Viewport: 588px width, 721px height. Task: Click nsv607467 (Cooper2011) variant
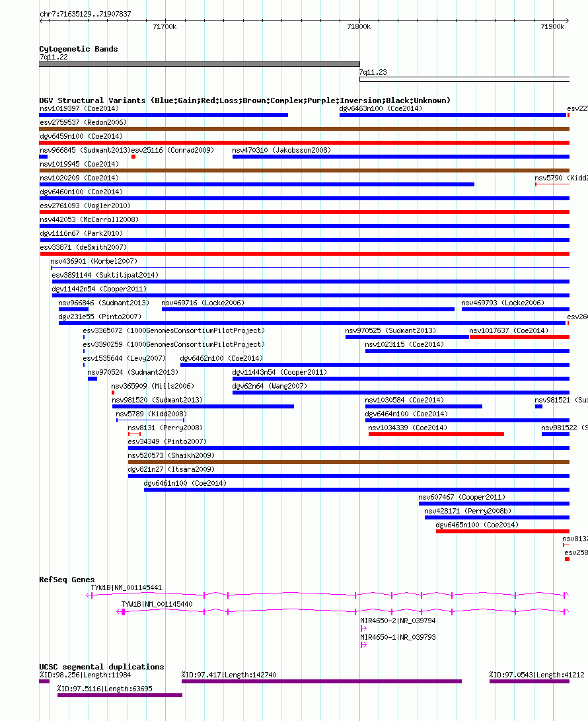point(494,504)
